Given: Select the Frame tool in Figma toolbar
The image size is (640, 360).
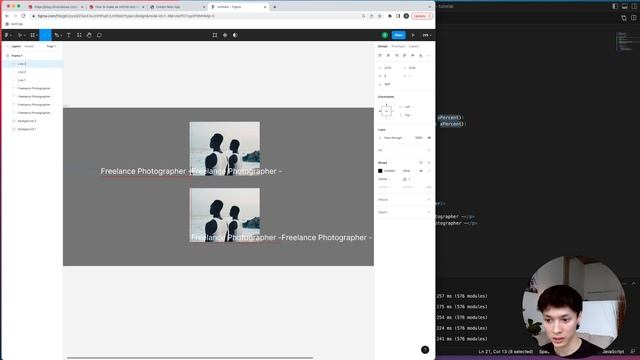Looking at the screenshot, I should tap(33, 35).
